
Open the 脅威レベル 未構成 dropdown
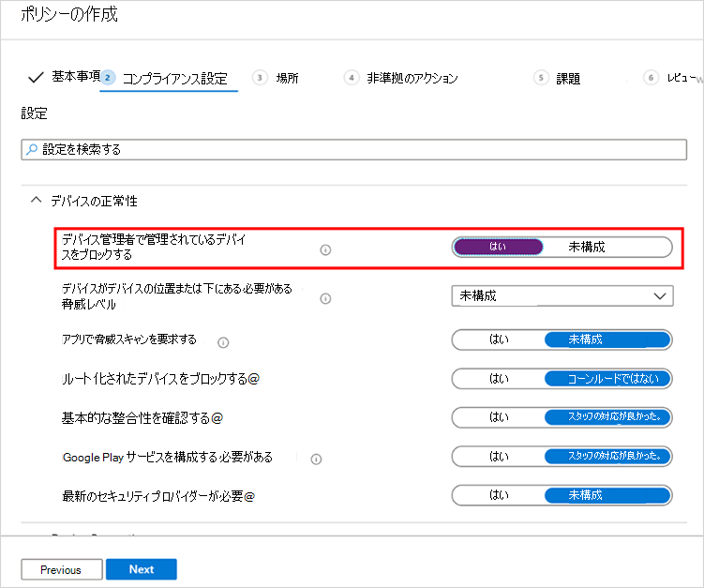pyautogui.click(x=562, y=296)
